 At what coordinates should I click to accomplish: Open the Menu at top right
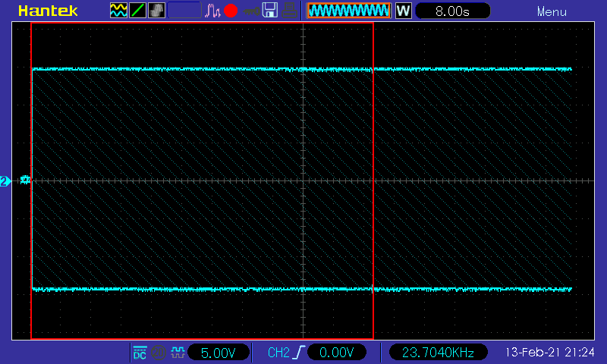pyautogui.click(x=552, y=11)
